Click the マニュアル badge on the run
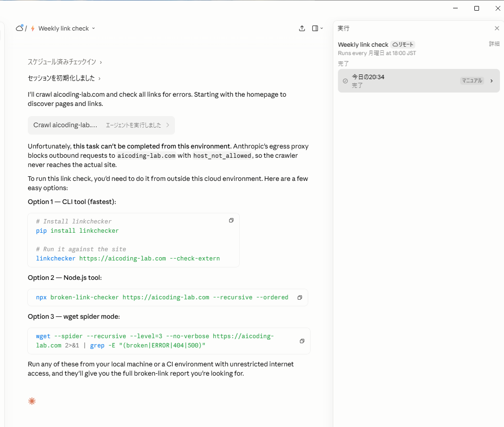504x427 pixels. (472, 80)
